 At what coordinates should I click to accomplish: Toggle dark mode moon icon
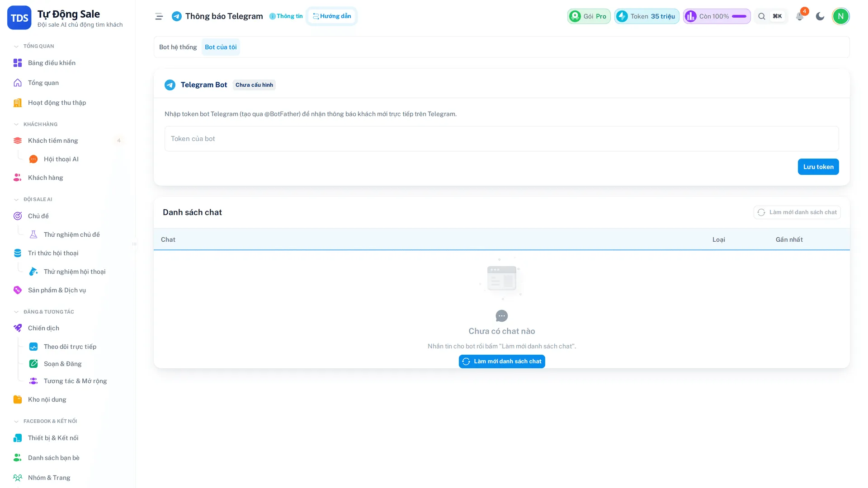click(820, 16)
